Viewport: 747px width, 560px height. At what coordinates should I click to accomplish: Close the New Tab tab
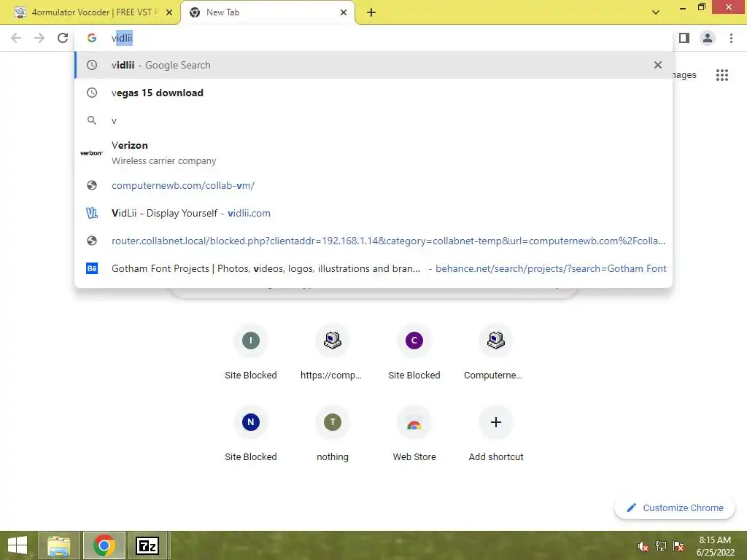click(x=344, y=12)
